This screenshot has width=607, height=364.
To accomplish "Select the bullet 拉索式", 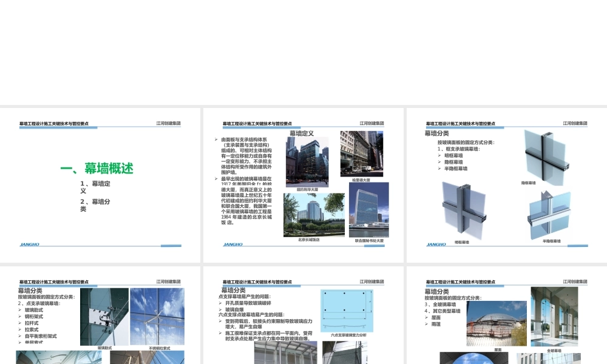I will [x=32, y=329].
